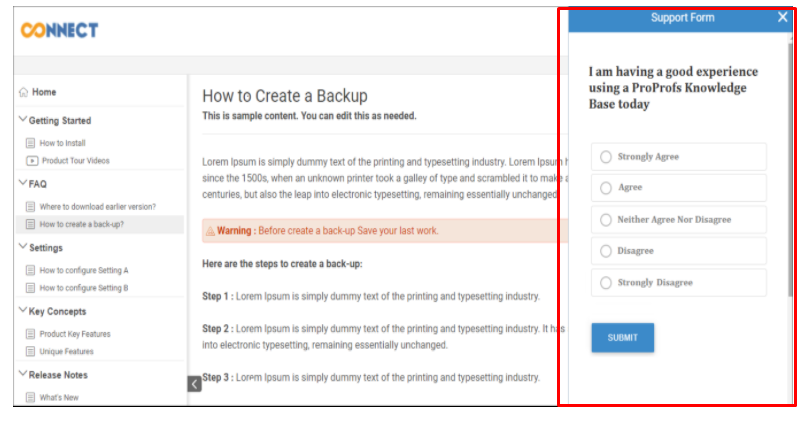The image size is (801, 432).
Task: Click the Home house icon
Action: 23,92
